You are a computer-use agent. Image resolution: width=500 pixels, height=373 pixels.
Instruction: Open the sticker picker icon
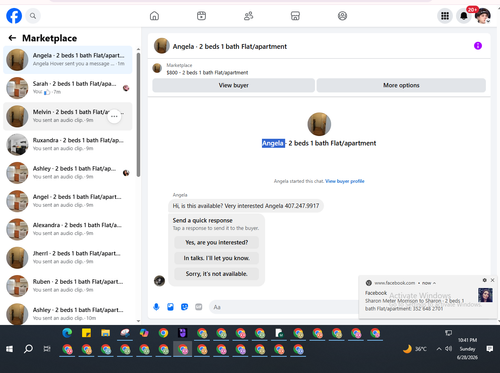[184, 307]
